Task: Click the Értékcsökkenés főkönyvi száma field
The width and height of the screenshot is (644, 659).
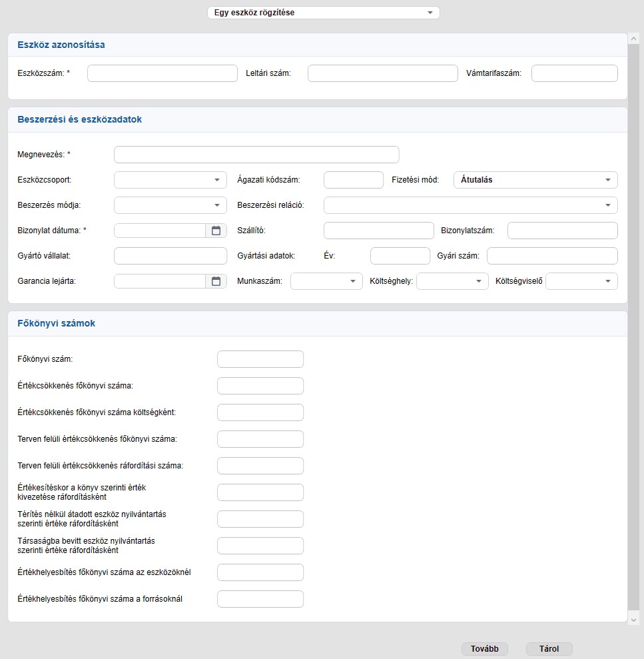Action: 260,386
